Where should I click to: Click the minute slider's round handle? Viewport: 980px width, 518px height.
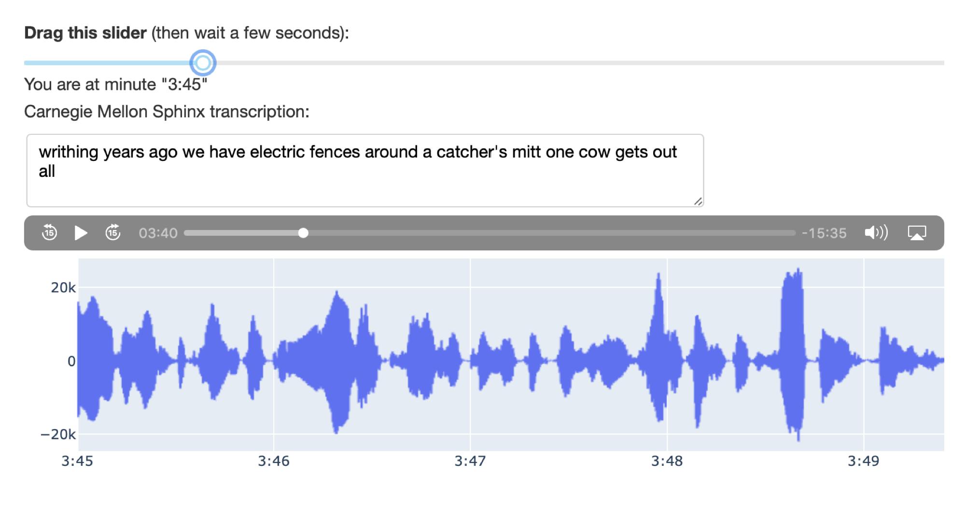203,63
